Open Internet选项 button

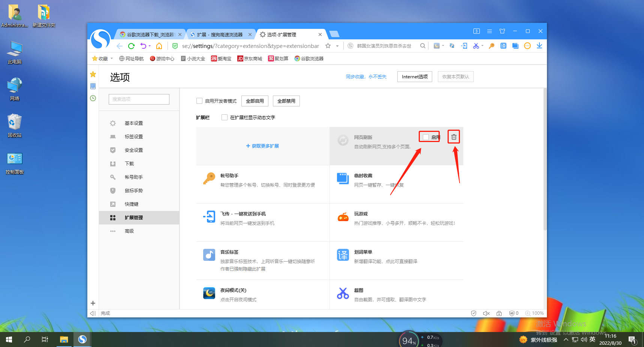click(415, 77)
